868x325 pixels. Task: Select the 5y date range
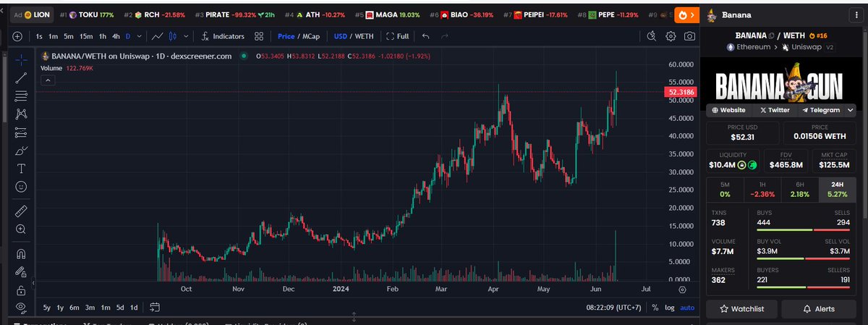pos(47,307)
